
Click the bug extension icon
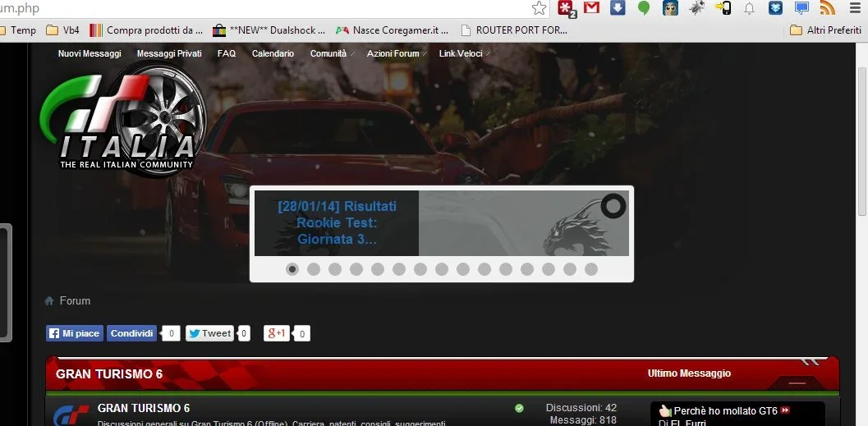tap(696, 7)
